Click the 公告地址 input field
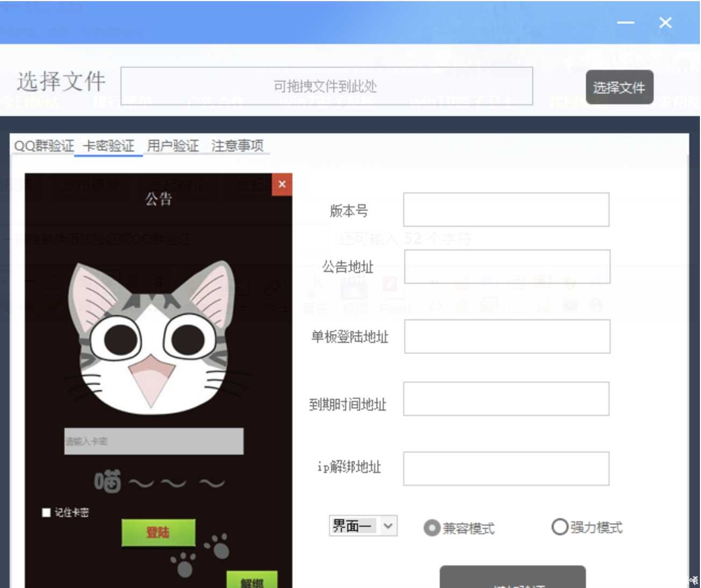Viewport: 701px width, 588px height. click(x=507, y=267)
